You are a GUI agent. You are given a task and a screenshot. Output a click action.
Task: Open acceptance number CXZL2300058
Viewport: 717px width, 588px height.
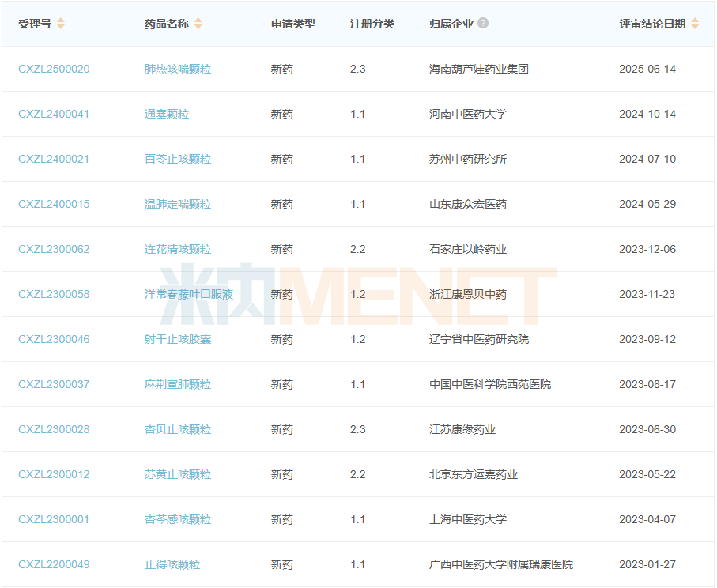[x=54, y=294]
